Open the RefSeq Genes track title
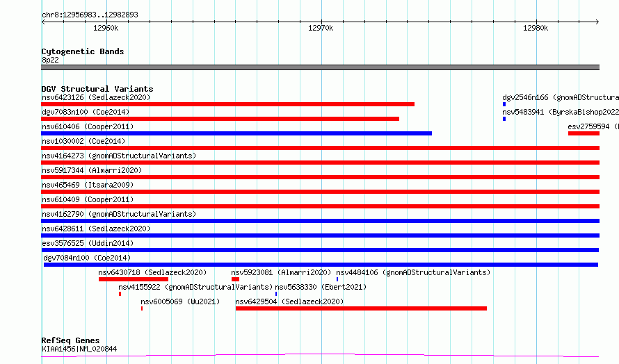Image resolution: width=619 pixels, height=364 pixels. coord(70,341)
